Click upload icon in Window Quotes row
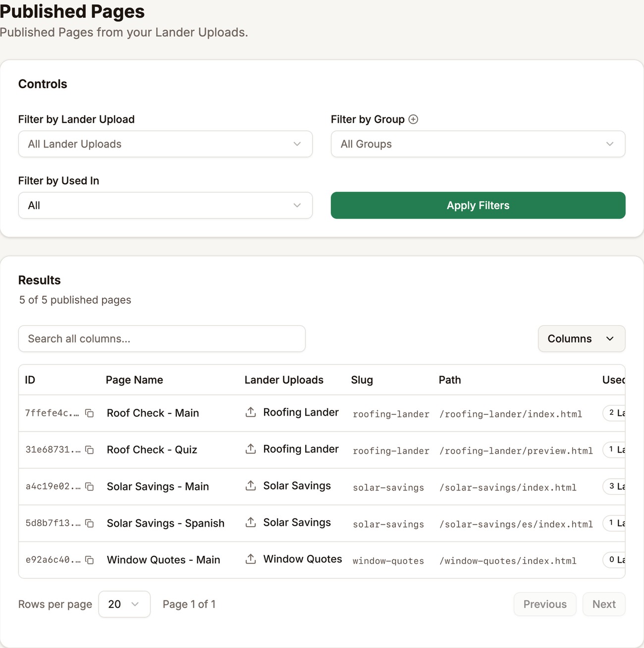 coord(251,558)
